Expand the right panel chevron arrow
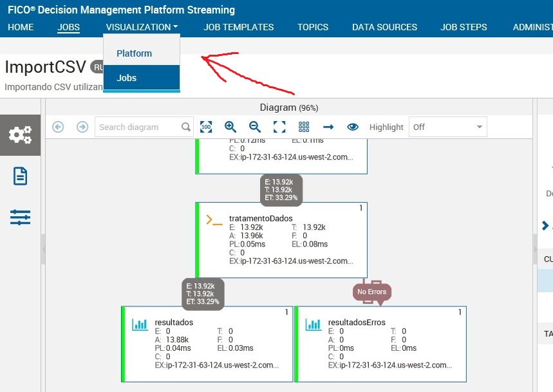 click(545, 225)
